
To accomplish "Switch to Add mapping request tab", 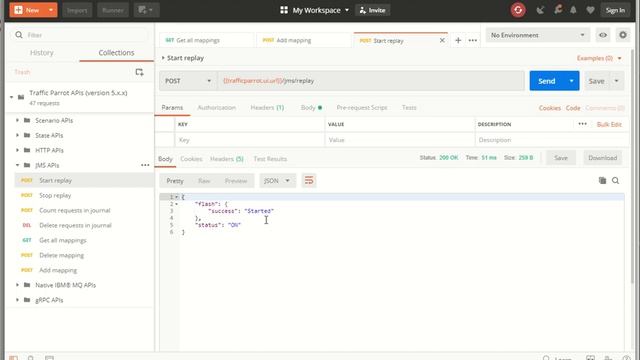I will (x=304, y=40).
